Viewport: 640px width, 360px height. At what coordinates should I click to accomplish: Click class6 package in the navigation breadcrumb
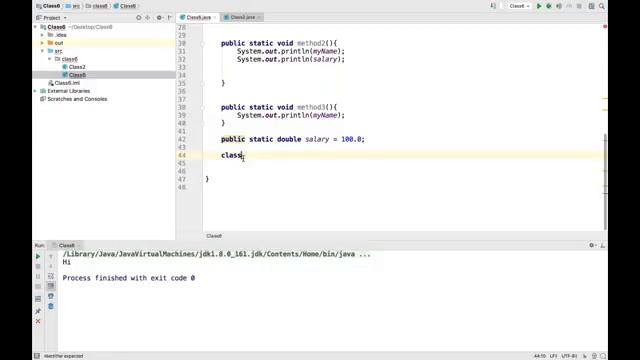[x=97, y=6]
